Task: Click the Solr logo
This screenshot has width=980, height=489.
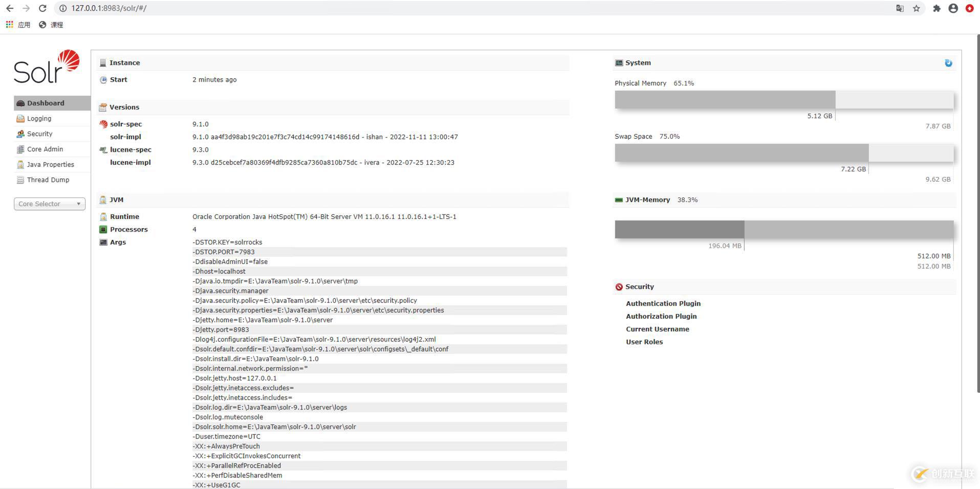Action: tap(47, 66)
